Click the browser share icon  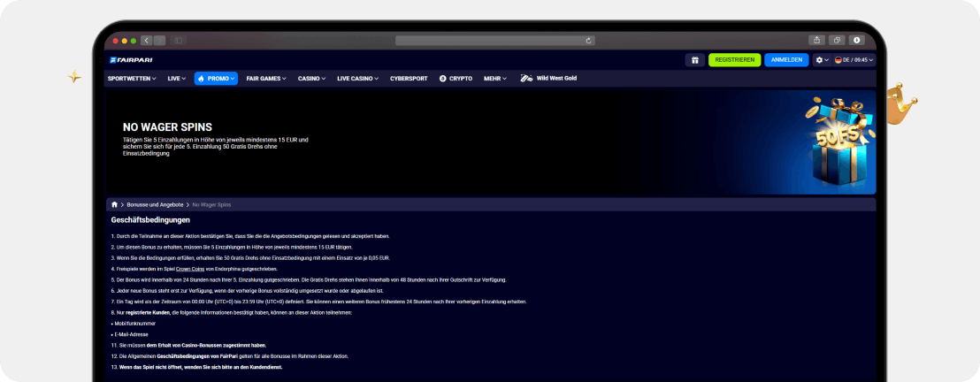click(817, 40)
